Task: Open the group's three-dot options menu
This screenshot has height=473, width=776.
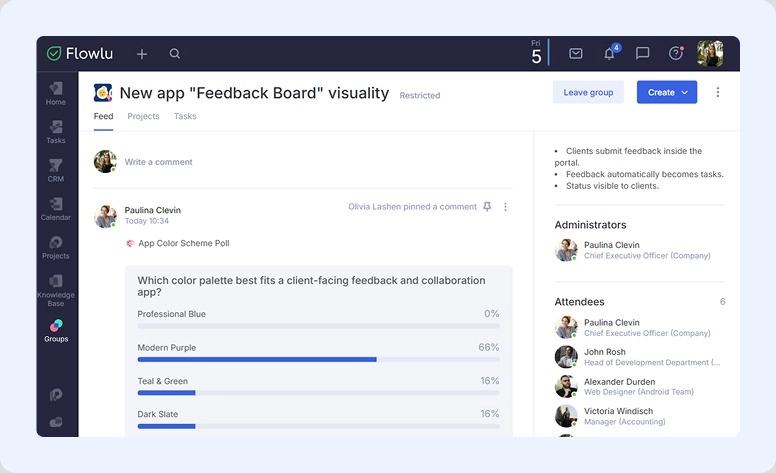Action: pos(718,92)
